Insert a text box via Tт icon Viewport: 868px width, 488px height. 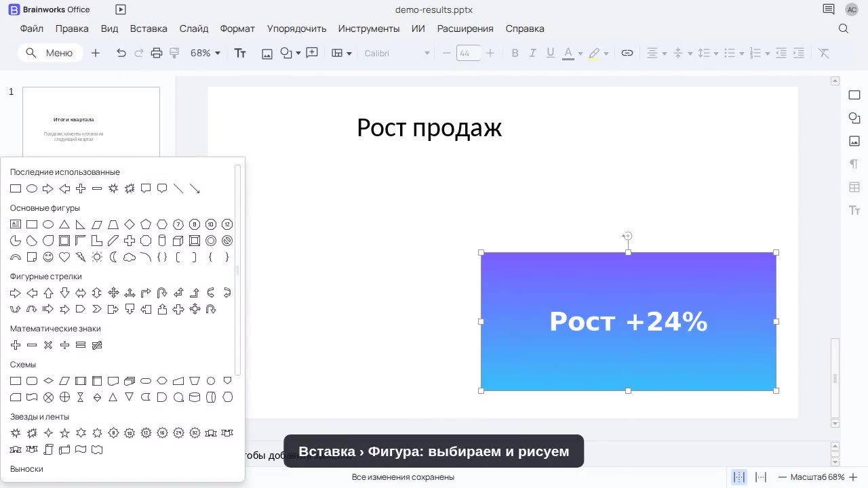[x=240, y=53]
